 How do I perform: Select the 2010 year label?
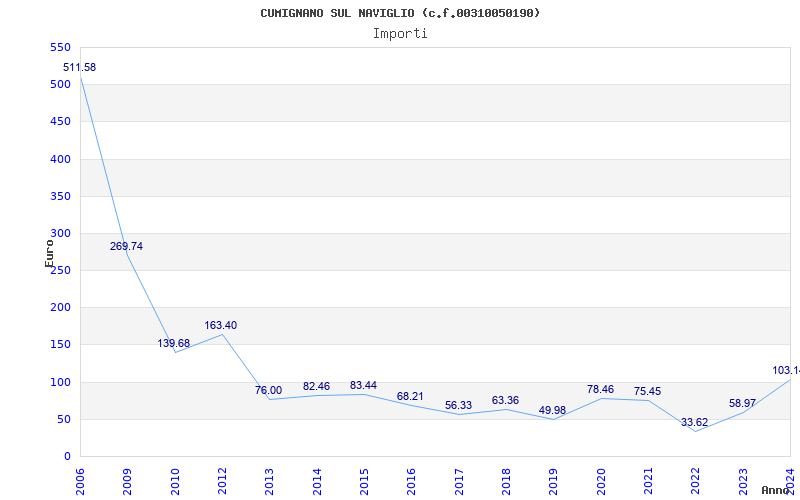[174, 482]
